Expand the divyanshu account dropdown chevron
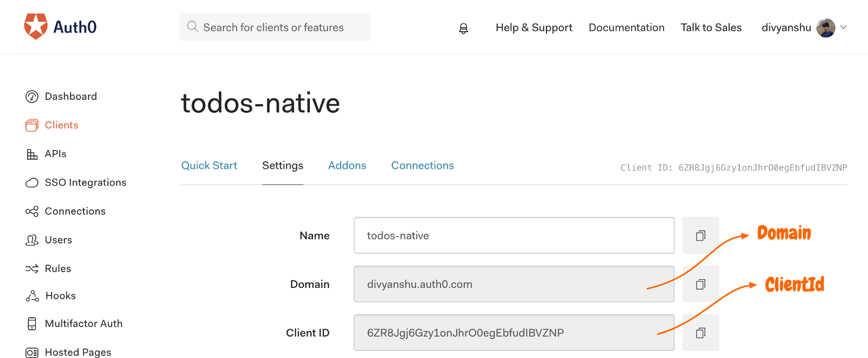 (x=844, y=27)
